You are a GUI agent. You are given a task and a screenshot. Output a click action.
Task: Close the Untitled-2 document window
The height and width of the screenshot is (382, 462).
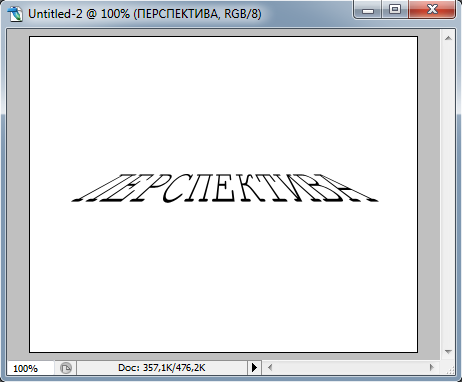point(432,10)
